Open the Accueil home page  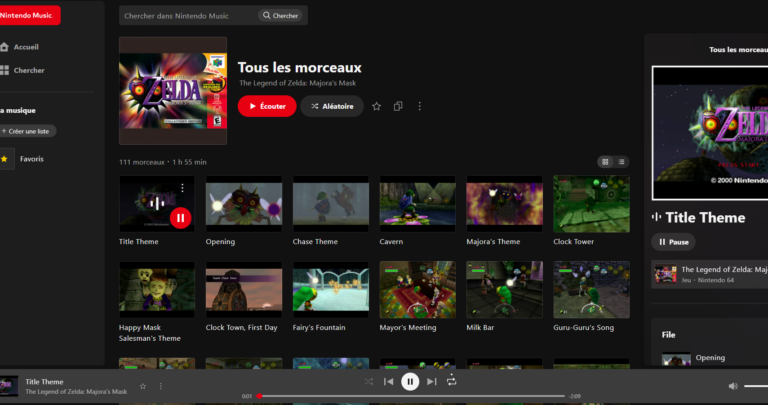point(21,47)
